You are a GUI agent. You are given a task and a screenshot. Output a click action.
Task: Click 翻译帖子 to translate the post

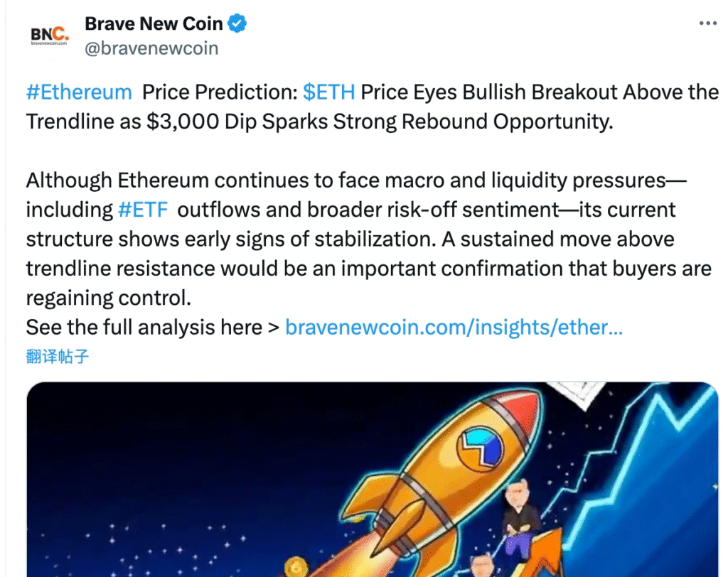57,355
